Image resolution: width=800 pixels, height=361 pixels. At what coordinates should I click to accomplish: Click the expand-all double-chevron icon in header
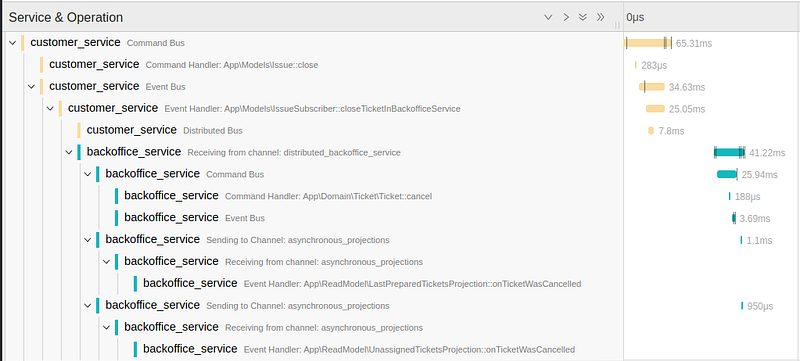click(x=583, y=17)
